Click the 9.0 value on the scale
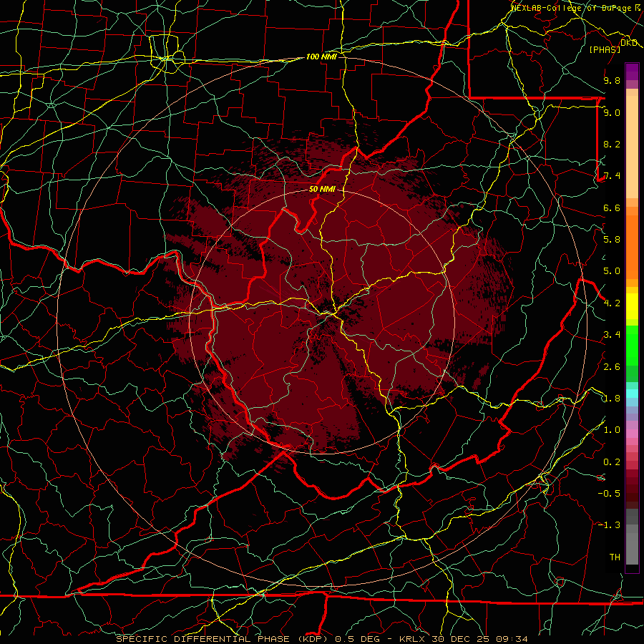 tap(612, 112)
